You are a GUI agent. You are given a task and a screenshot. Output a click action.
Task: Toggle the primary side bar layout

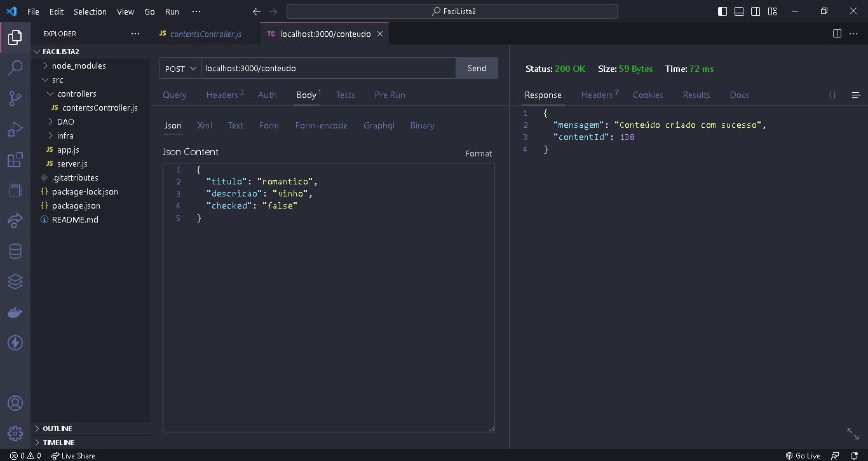(722, 11)
